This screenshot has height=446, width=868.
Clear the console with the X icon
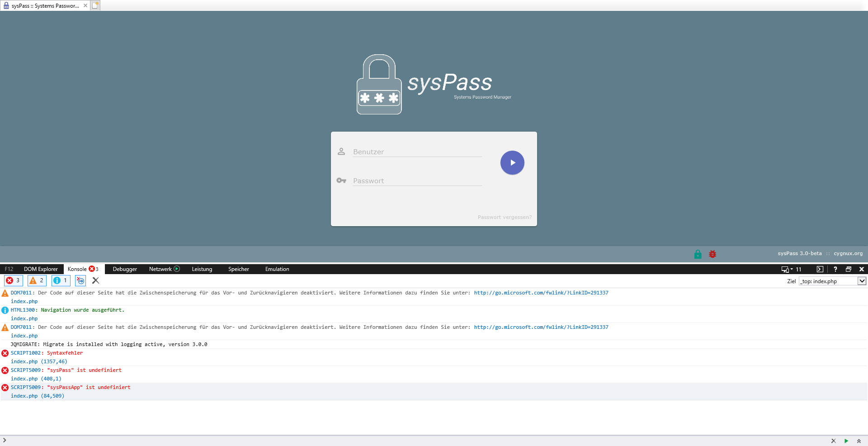pyautogui.click(x=95, y=280)
